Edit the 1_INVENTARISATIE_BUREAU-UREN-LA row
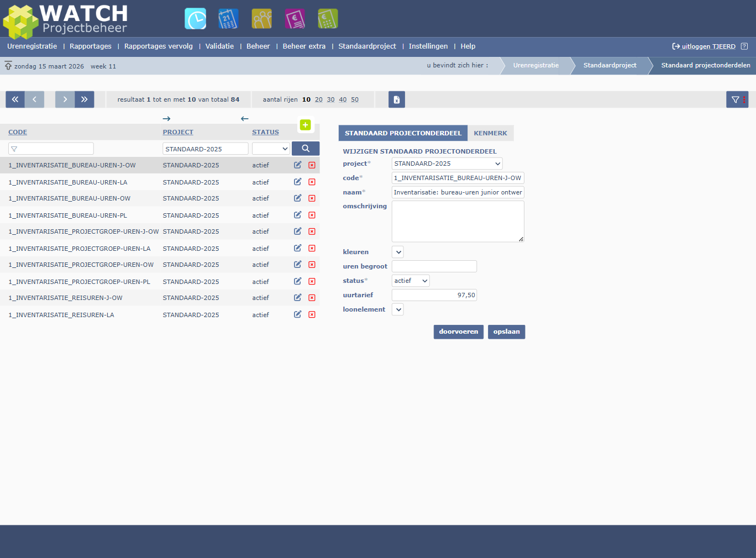Image resolution: width=756 pixels, height=558 pixels. coord(297,182)
